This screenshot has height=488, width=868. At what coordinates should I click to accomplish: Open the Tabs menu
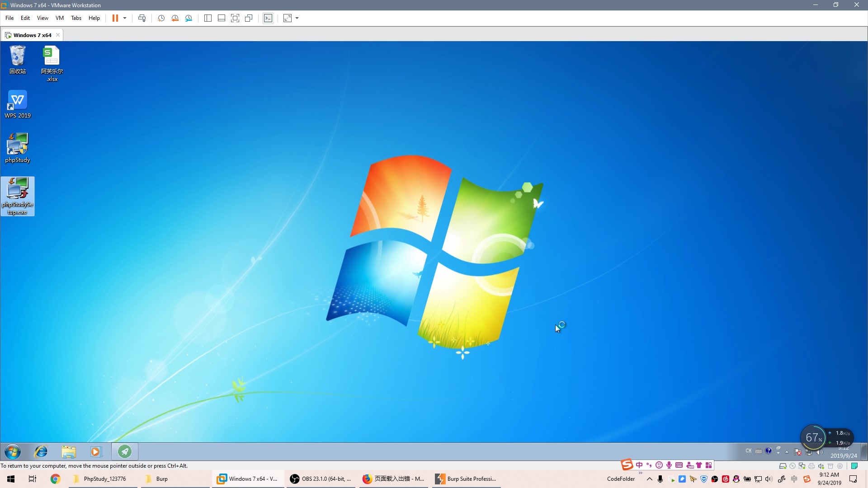[76, 18]
